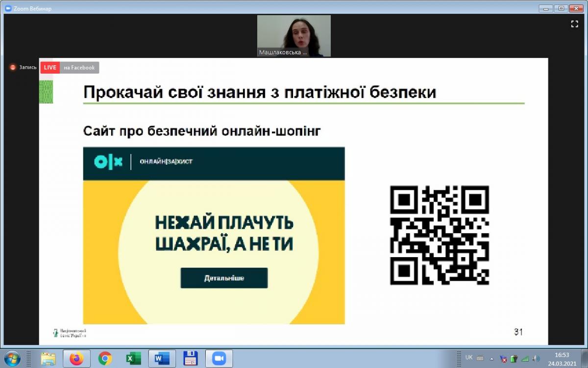Switch to the Word taskbar window
Image resolution: width=588 pixels, height=368 pixels.
162,359
